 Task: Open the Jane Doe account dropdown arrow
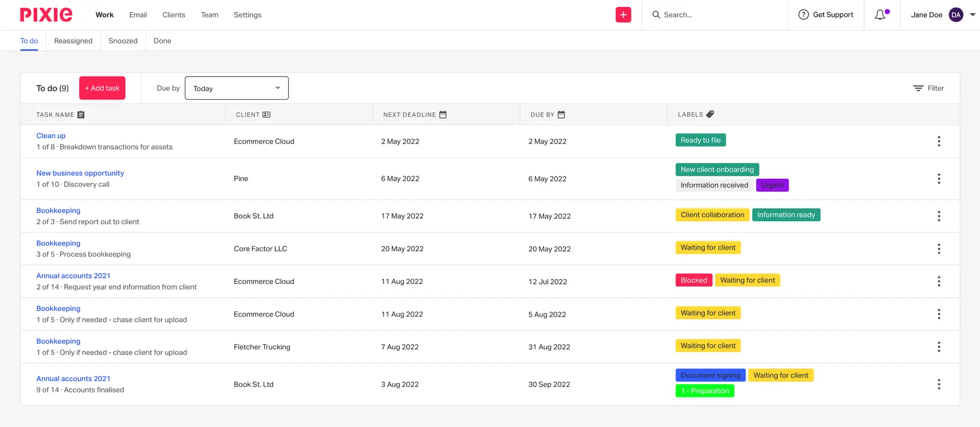pos(972,15)
